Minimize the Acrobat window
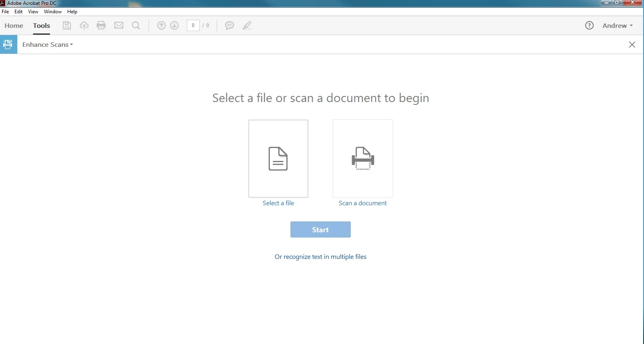Image resolution: width=644 pixels, height=344 pixels. coord(606,3)
